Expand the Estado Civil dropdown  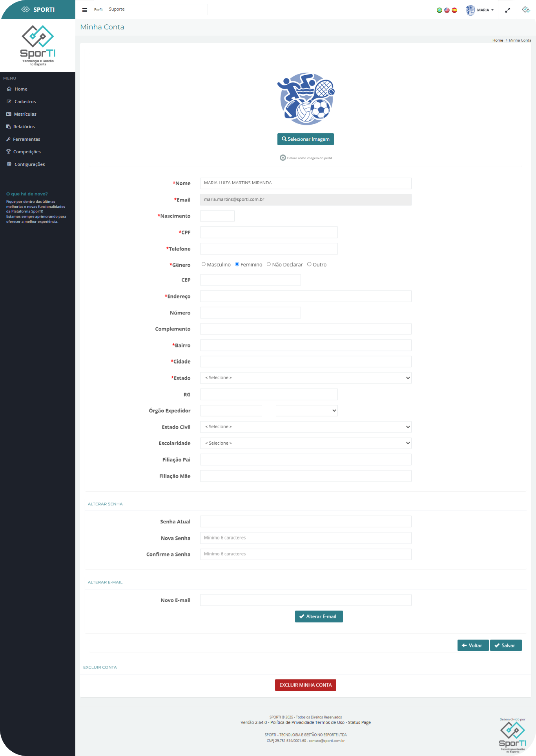tap(305, 427)
